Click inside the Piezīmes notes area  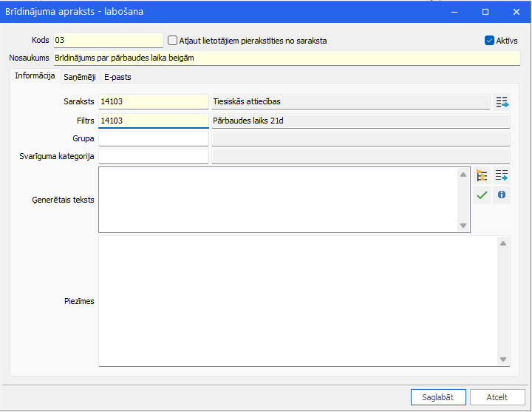coord(298,301)
